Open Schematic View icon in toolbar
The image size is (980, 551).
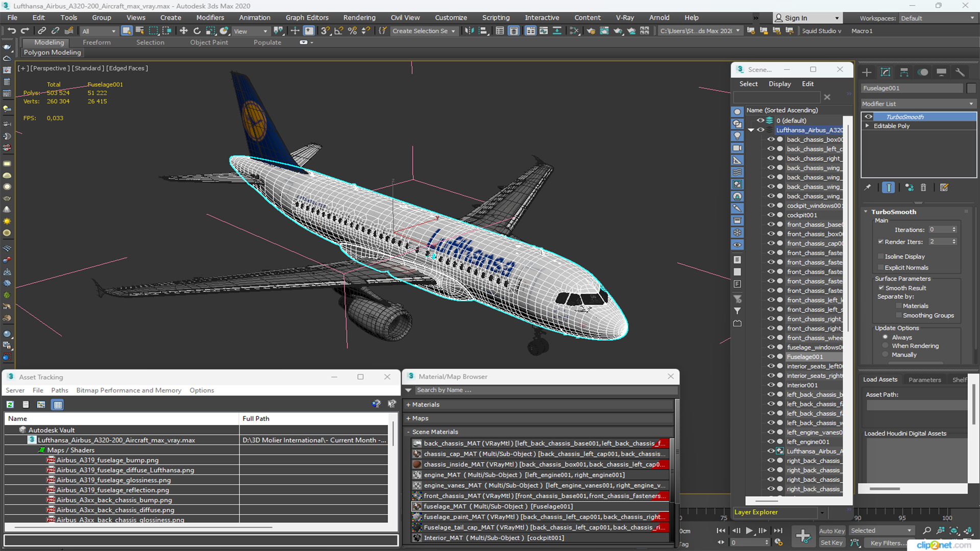click(x=574, y=31)
